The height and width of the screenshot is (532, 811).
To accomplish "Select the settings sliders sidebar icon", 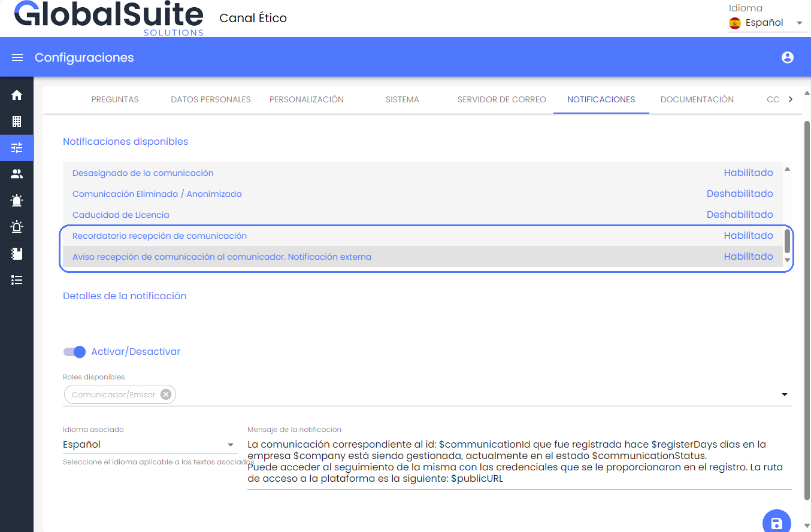I will coord(17,148).
